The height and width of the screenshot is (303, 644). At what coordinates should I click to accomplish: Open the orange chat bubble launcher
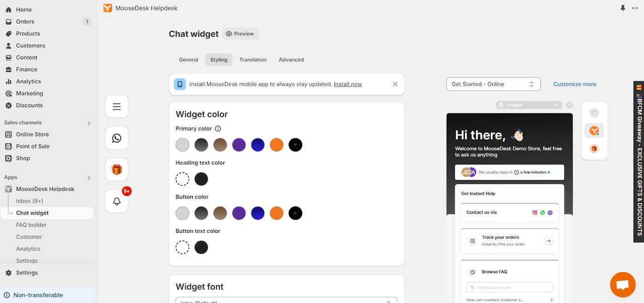622,285
